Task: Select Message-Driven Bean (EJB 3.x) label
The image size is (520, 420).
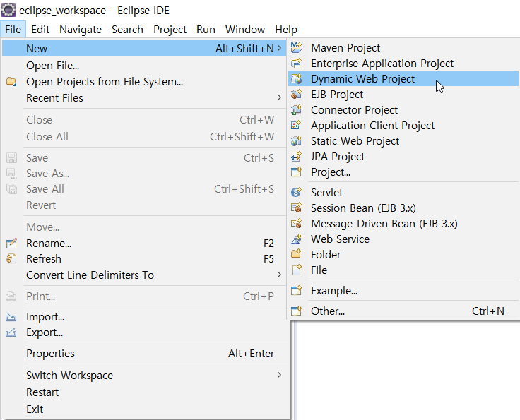Action: click(x=384, y=224)
